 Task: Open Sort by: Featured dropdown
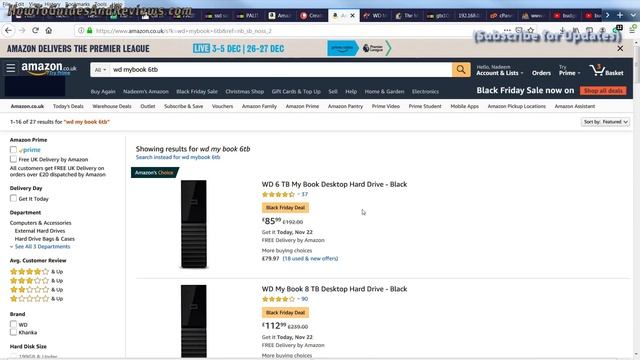[605, 122]
